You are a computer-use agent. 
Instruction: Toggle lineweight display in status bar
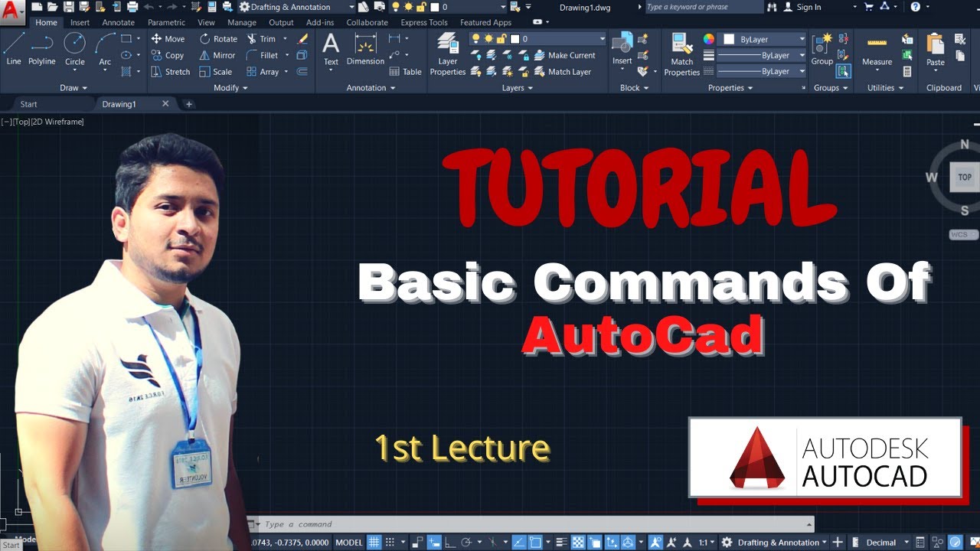(562, 543)
